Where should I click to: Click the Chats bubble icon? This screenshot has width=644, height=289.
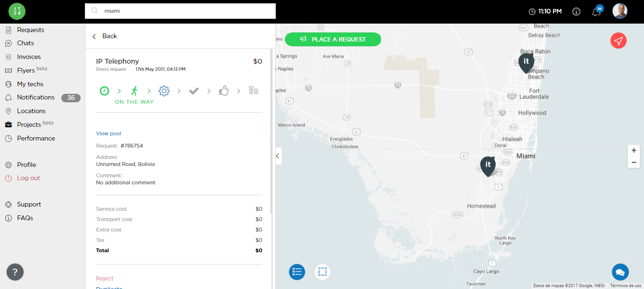(x=8, y=43)
